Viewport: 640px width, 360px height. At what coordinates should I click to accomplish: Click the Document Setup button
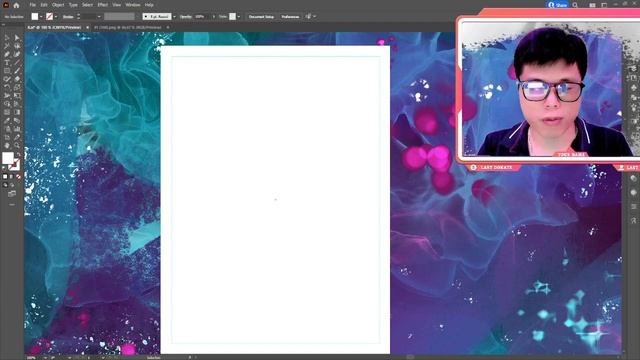(x=261, y=16)
